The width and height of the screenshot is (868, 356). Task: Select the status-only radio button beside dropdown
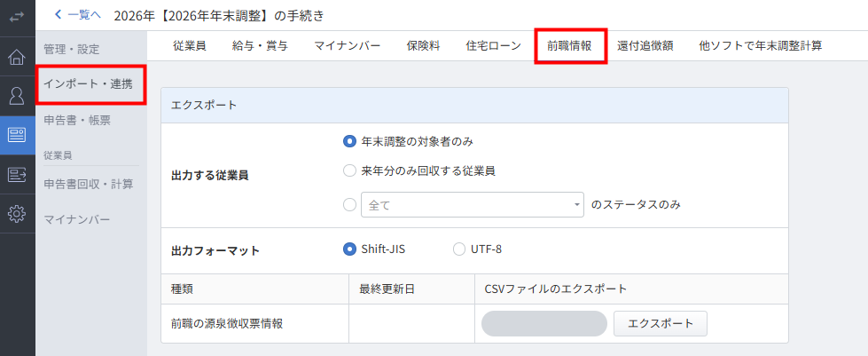(349, 204)
